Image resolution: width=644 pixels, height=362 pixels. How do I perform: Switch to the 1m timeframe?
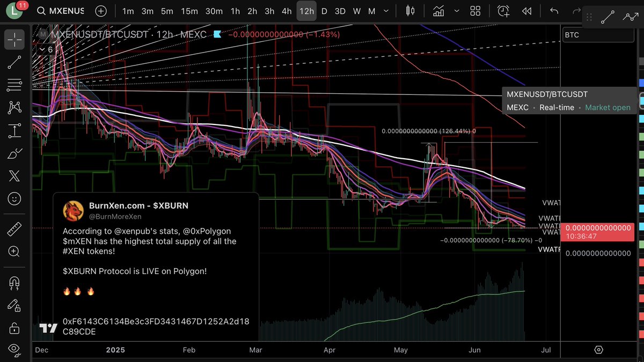128,11
